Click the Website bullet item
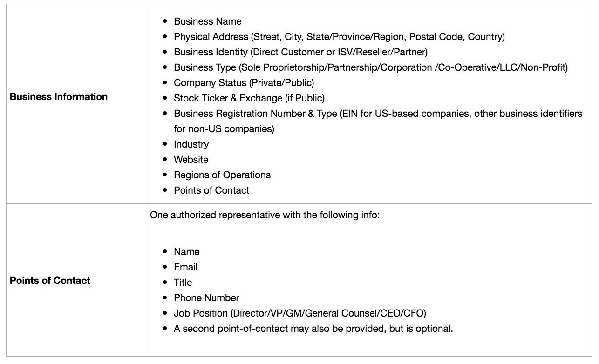 pyautogui.click(x=191, y=160)
